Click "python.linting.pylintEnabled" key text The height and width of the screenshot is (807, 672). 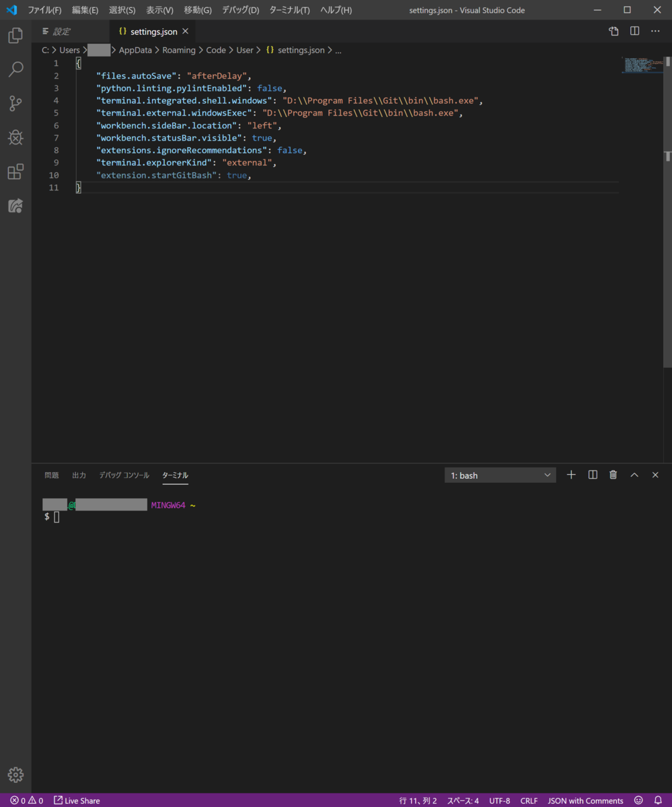coord(172,88)
